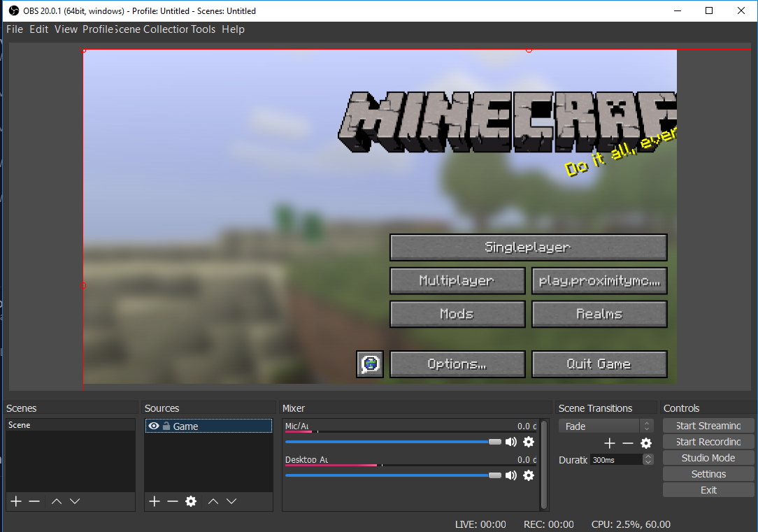Open the Tools menu
The image size is (758, 532).
(203, 29)
